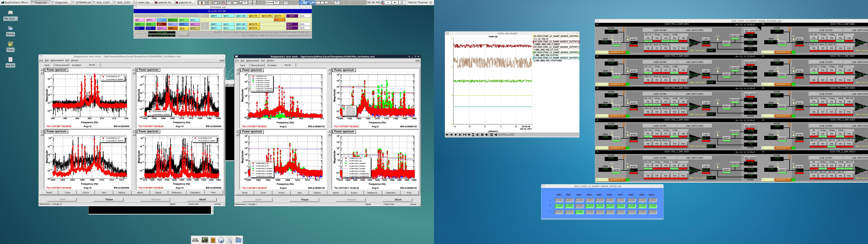868x244 pixels.
Task: Open the OMC button in SITEMAP
Action: click(x=173, y=28)
